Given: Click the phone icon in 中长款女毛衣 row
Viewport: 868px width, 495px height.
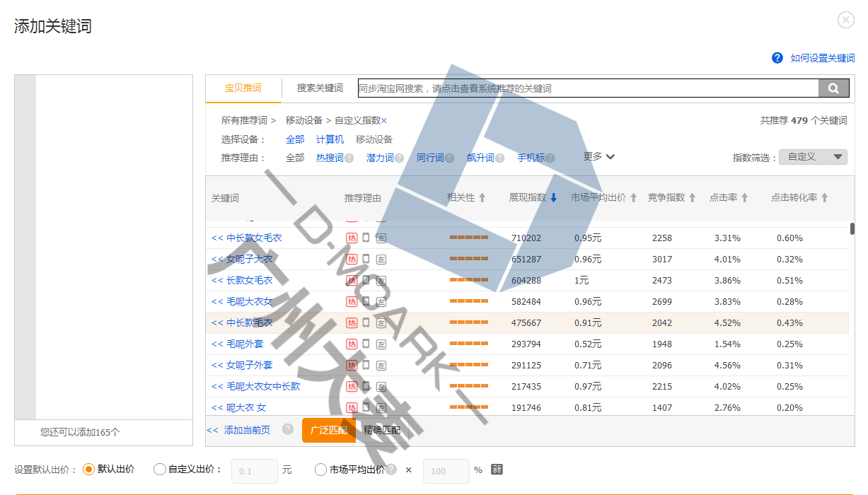Looking at the screenshot, I should (x=366, y=238).
